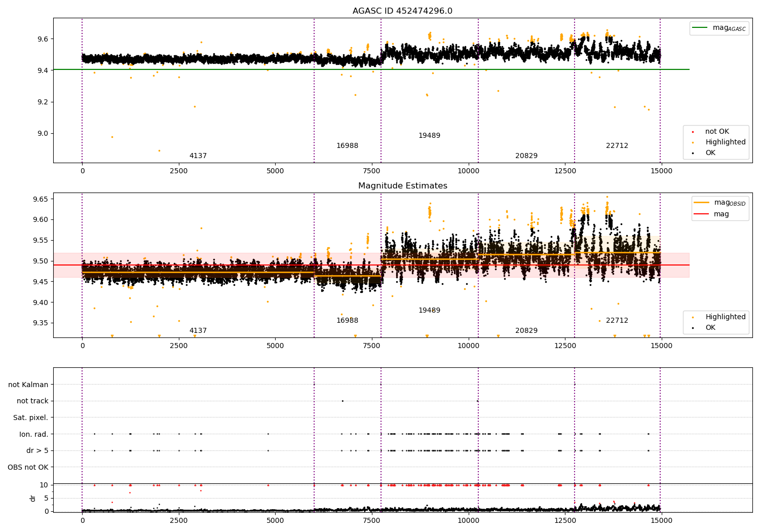
Task: Click the 9.2 y-axis tick label
Action: (x=43, y=102)
